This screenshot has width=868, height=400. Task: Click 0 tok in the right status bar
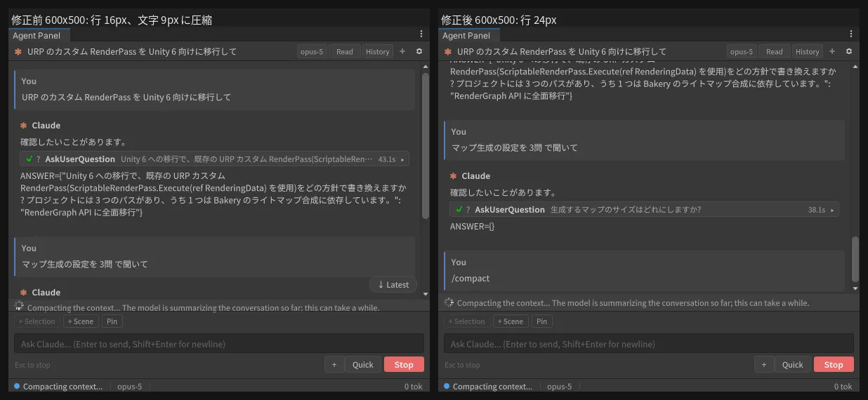[x=843, y=386]
